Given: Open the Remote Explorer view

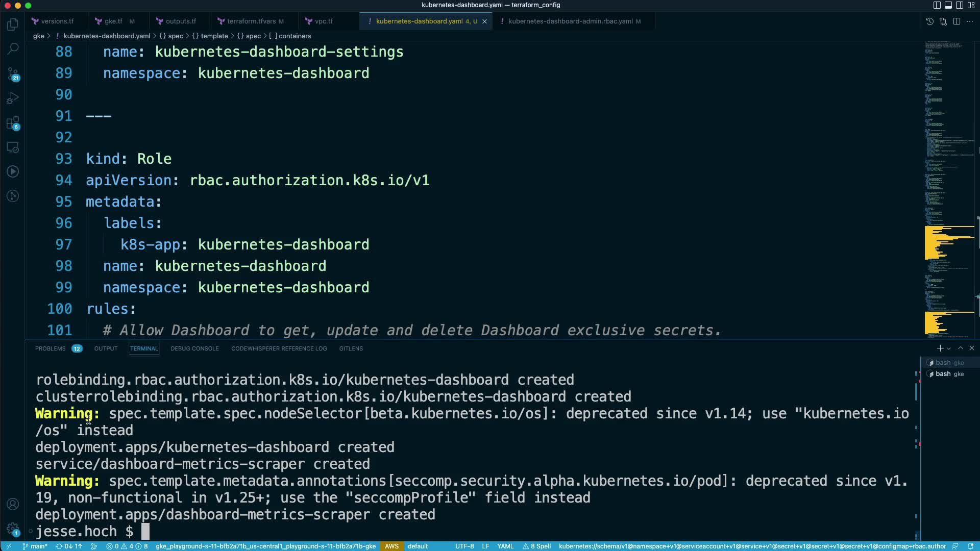Looking at the screenshot, I should pyautogui.click(x=13, y=147).
